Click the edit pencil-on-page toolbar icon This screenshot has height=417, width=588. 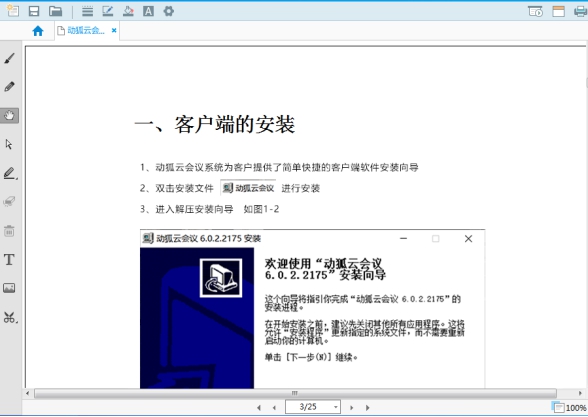[x=108, y=11]
